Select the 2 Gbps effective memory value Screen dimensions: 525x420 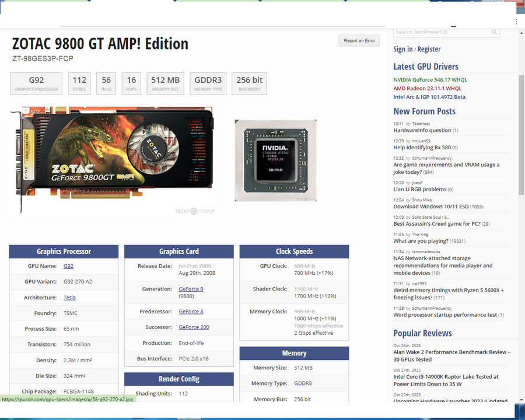pos(313,333)
